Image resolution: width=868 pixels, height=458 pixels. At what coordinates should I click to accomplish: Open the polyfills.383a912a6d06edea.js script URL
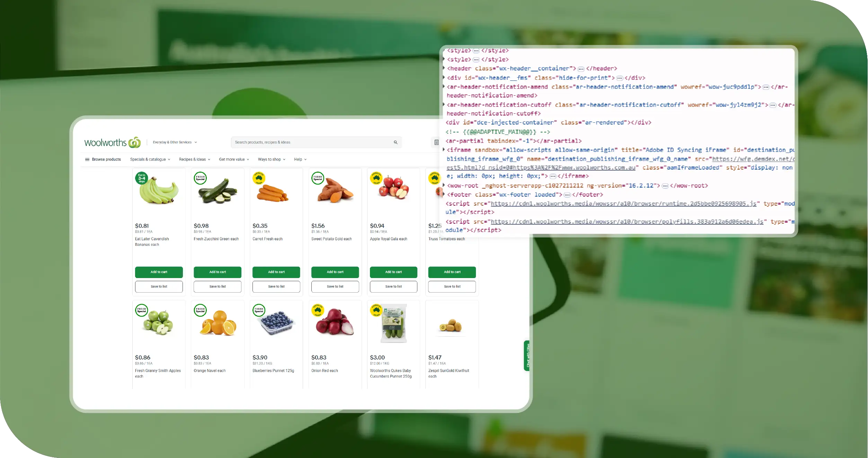[627, 222]
